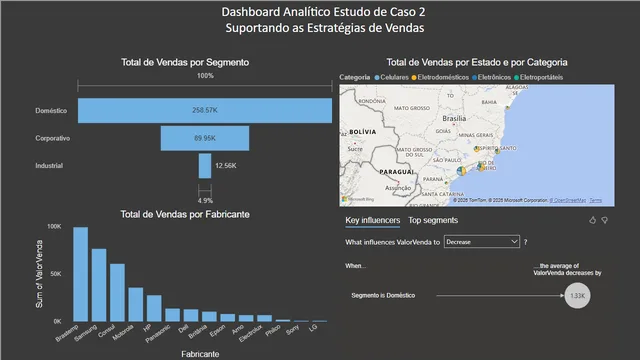The height and width of the screenshot is (360, 640).
Task: Click the Arno bar in chart
Action: 246,318
